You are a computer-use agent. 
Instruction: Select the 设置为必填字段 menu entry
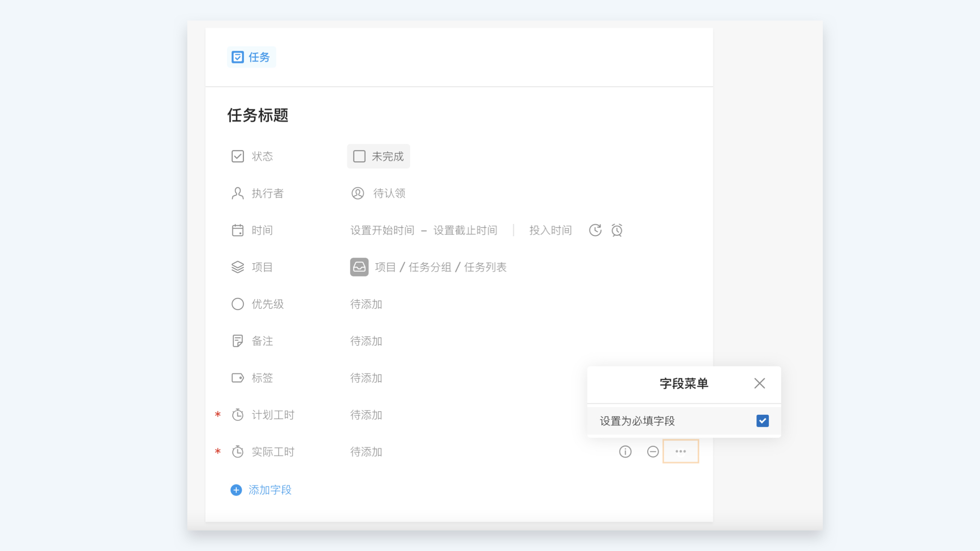(684, 421)
